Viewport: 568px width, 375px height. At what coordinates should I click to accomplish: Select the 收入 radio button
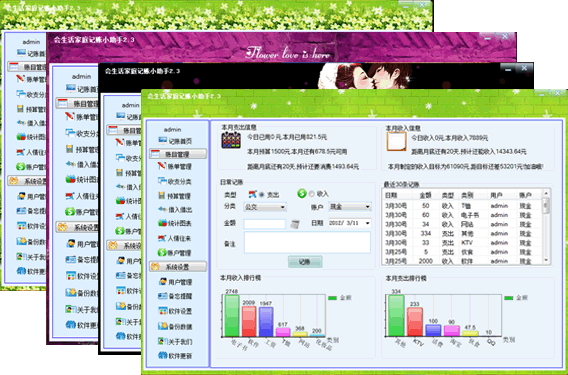pyautogui.click(x=312, y=194)
